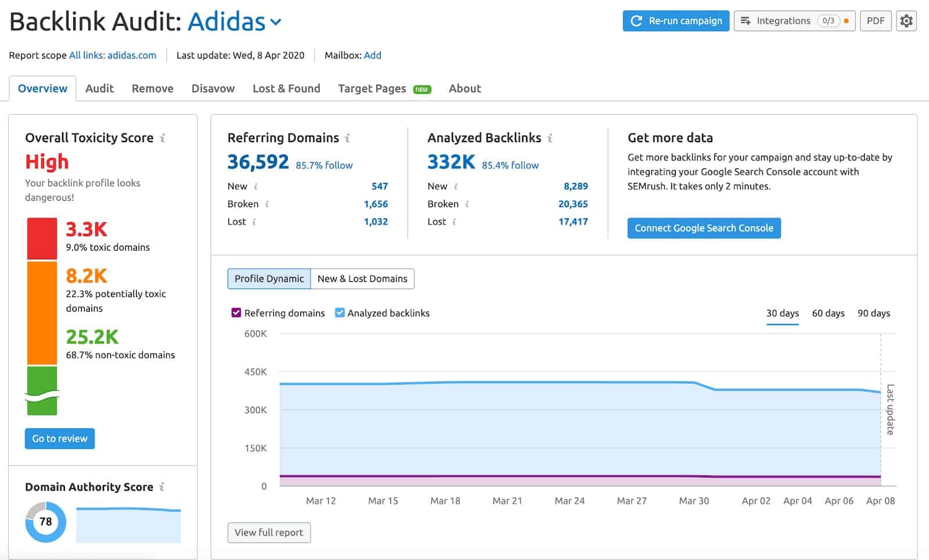Export report with the PDF button
Viewport: 929px width, 560px height.
point(876,21)
